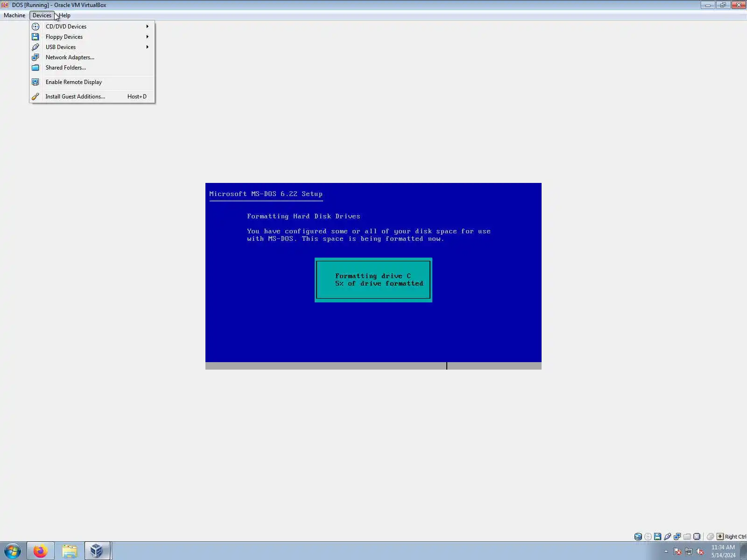The width and height of the screenshot is (747, 560).
Task: Click the VirtualBox title bar icon
Action: [5, 5]
